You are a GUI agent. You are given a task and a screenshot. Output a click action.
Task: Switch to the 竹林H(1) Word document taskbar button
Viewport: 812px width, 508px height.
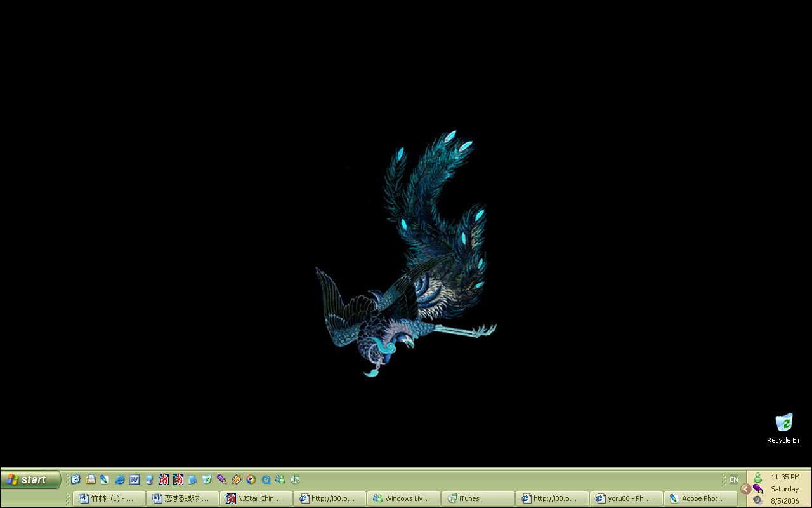click(109, 498)
